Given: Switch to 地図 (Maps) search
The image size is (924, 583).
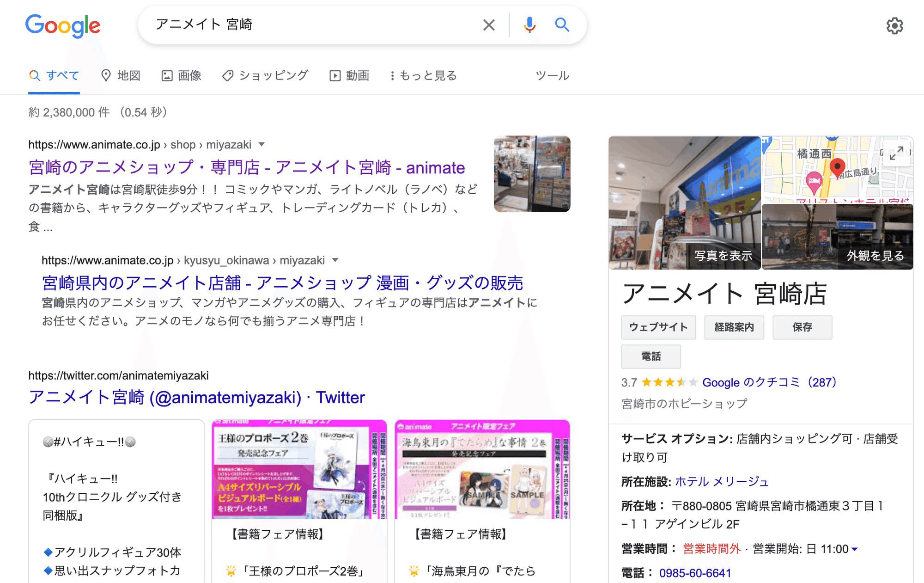Looking at the screenshot, I should (122, 75).
